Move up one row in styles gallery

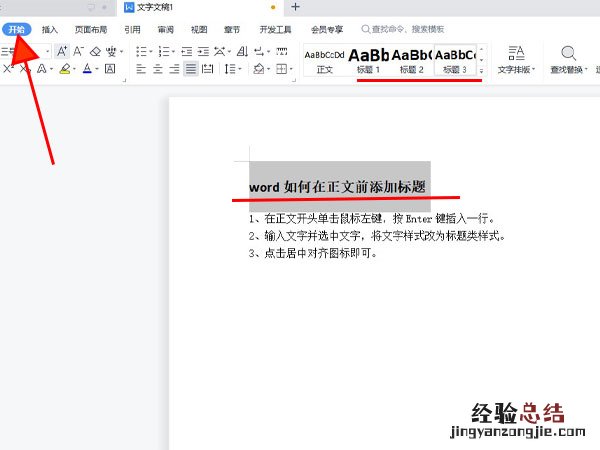tap(481, 49)
